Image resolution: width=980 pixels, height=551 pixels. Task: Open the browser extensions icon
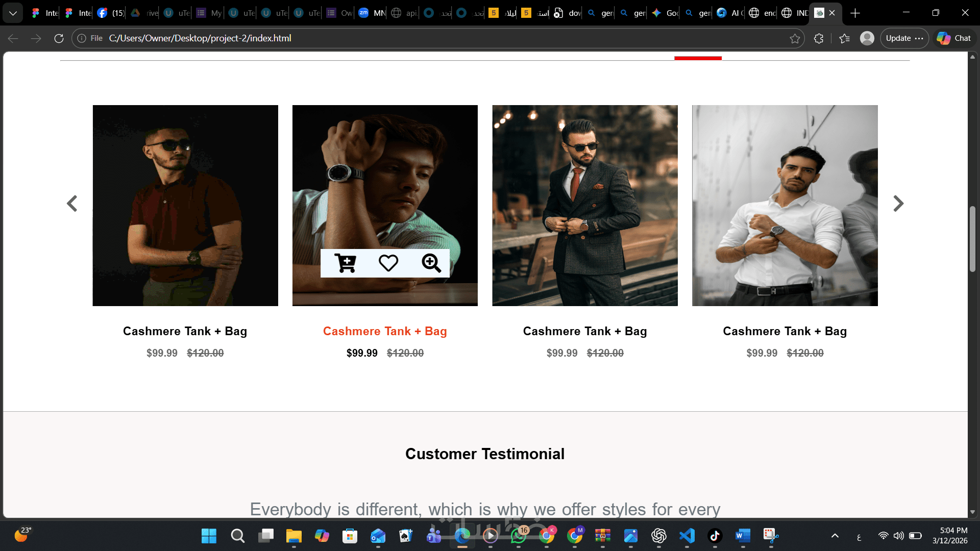[x=819, y=38]
